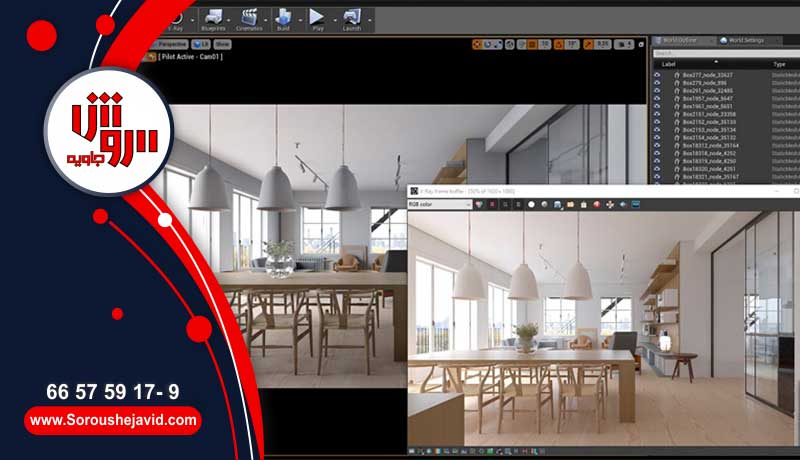Click the Blueprints toolbar icon
This screenshot has height=460, width=800.
pyautogui.click(x=215, y=17)
